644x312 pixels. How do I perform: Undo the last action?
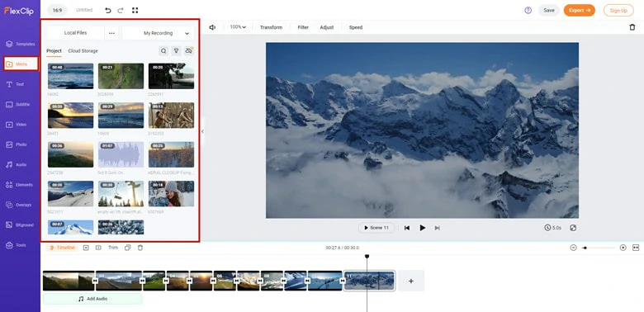(108, 10)
